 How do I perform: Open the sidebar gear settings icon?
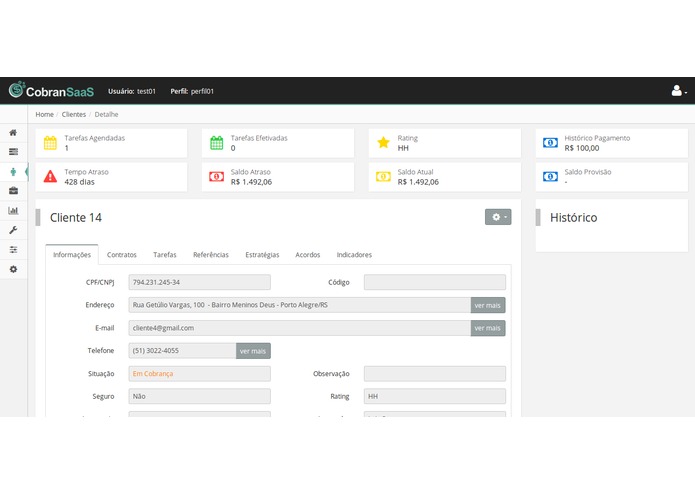click(13, 269)
